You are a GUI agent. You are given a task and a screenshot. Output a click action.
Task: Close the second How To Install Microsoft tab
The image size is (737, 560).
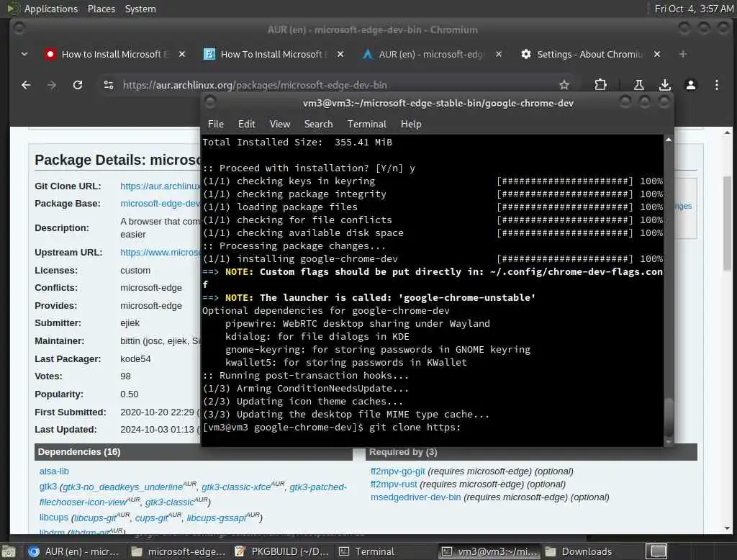(x=340, y=55)
